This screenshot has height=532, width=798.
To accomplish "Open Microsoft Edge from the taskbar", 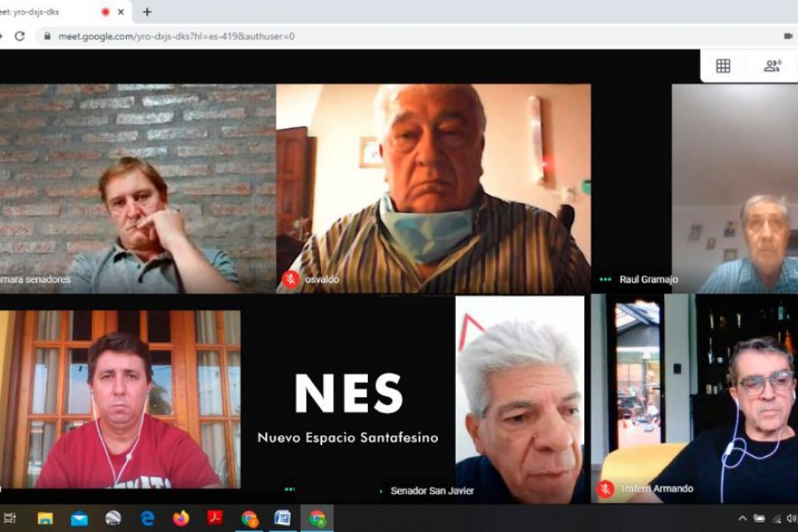I will [x=147, y=519].
